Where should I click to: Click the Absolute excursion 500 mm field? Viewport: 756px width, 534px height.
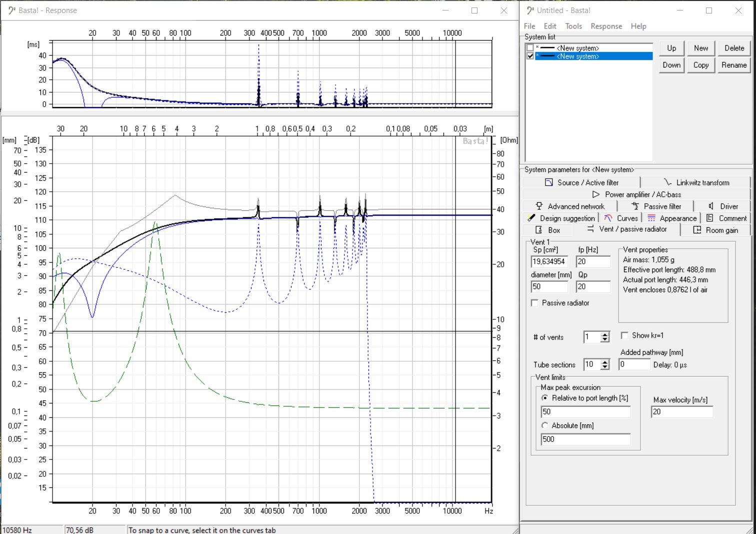pyautogui.click(x=585, y=439)
